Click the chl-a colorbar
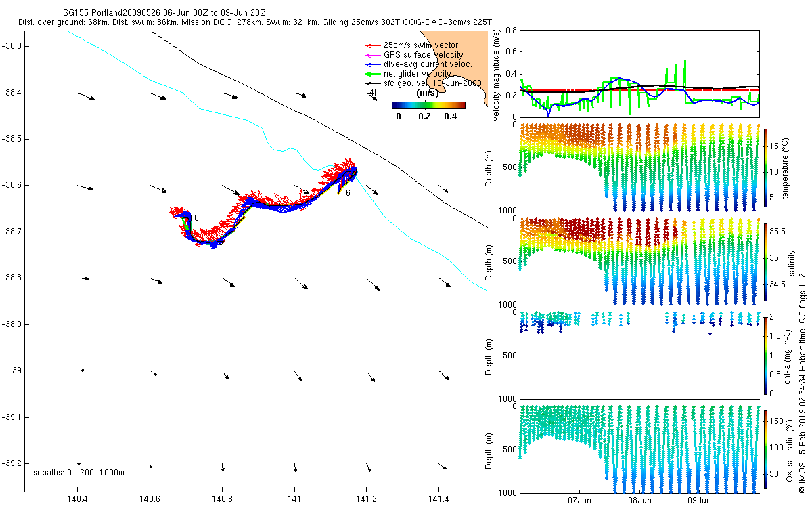 coord(766,355)
